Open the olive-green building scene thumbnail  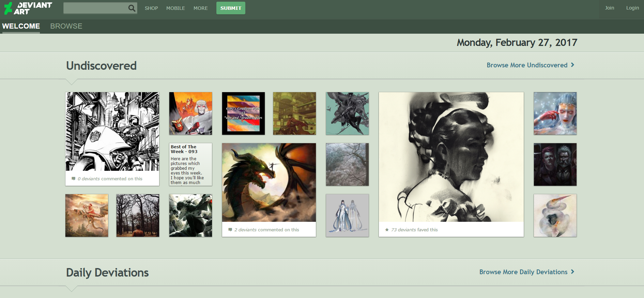(294, 113)
